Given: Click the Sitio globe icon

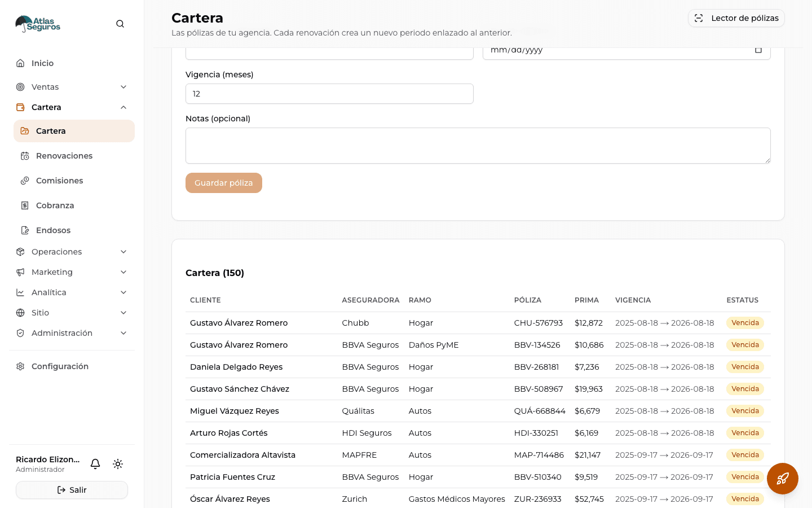Looking at the screenshot, I should [x=20, y=313].
